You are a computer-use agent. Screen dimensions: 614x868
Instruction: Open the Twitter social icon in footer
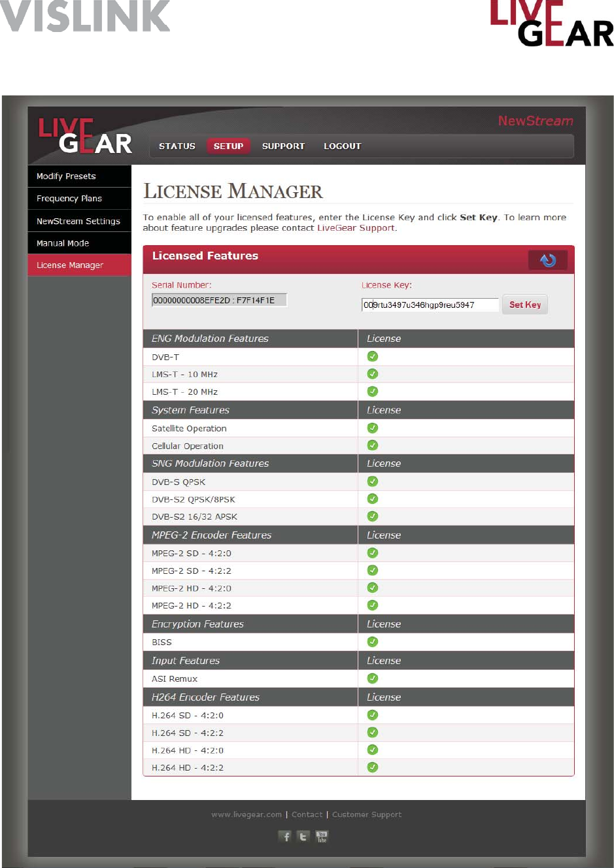pyautogui.click(x=303, y=836)
